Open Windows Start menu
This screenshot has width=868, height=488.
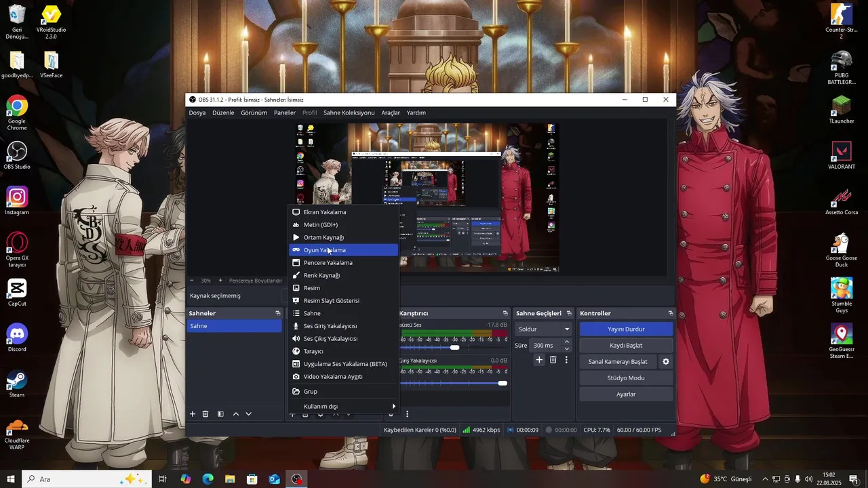10,479
